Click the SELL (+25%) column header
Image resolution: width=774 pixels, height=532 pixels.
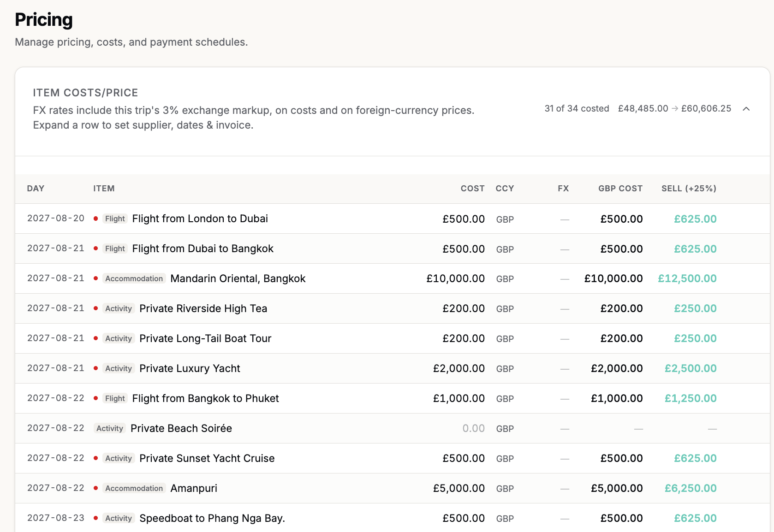tap(689, 189)
